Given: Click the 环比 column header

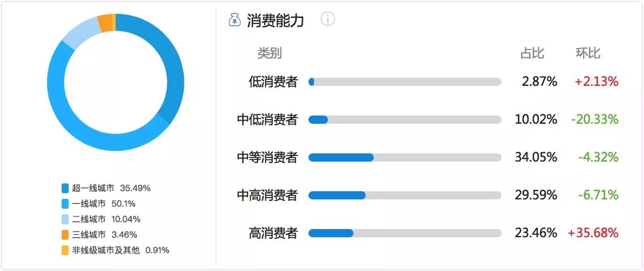Looking at the screenshot, I should pyautogui.click(x=588, y=53).
